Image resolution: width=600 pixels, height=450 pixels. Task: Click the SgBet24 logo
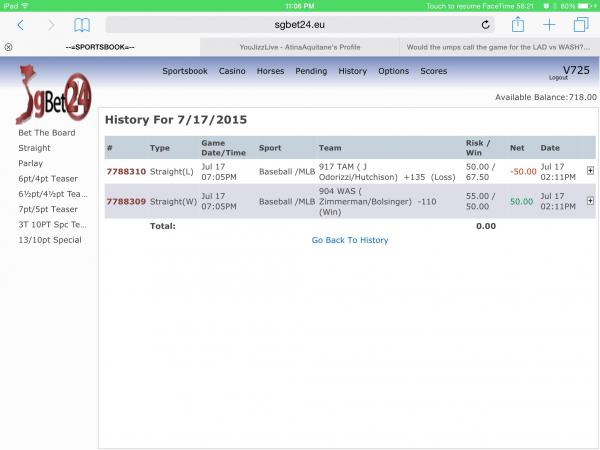(x=50, y=93)
